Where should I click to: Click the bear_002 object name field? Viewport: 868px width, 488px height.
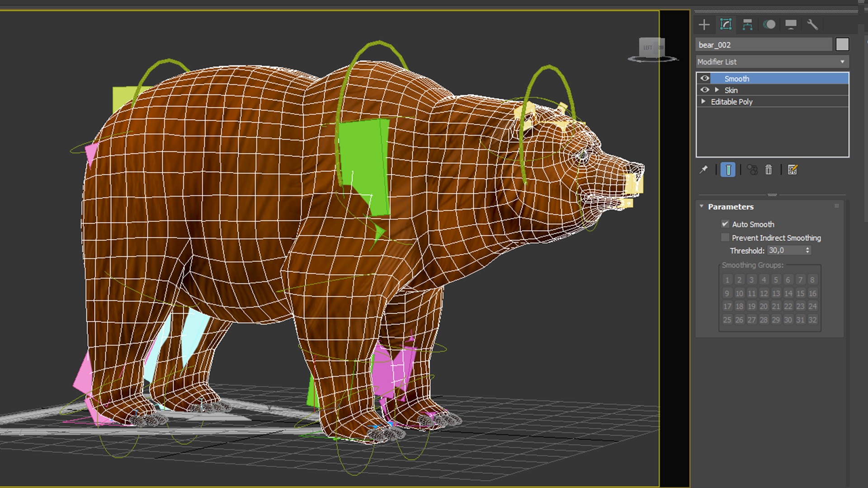pyautogui.click(x=764, y=45)
